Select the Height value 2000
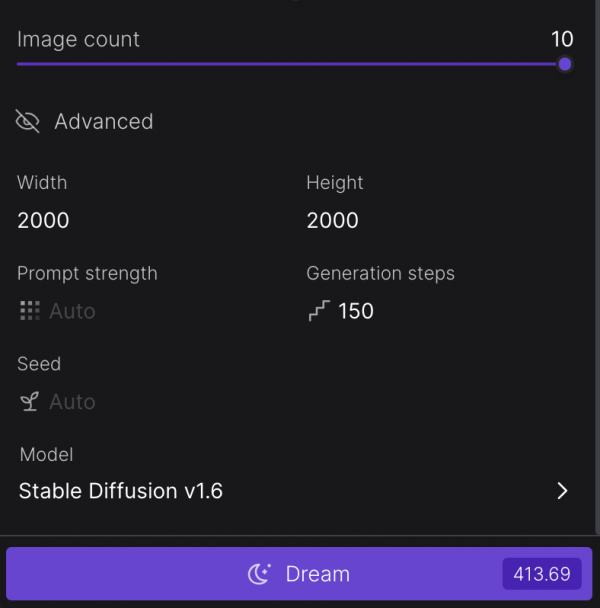 point(332,220)
